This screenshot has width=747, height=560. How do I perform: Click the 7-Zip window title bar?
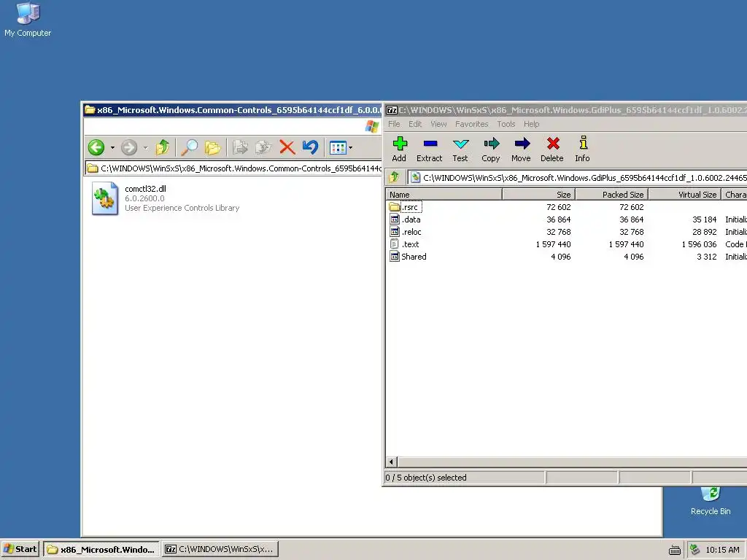tap(565, 110)
